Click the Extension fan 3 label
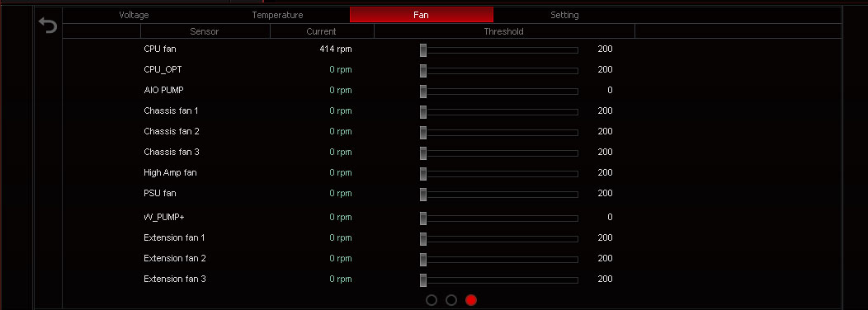This screenshot has height=310, width=868. click(x=175, y=279)
